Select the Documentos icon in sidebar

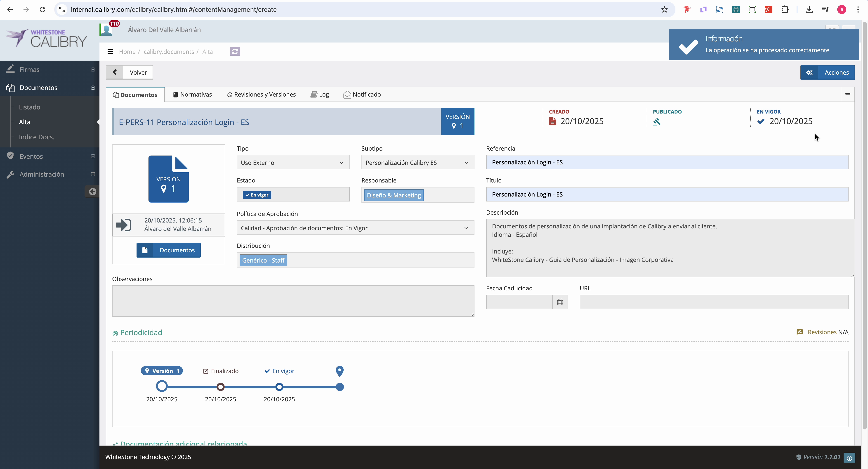click(x=10, y=87)
